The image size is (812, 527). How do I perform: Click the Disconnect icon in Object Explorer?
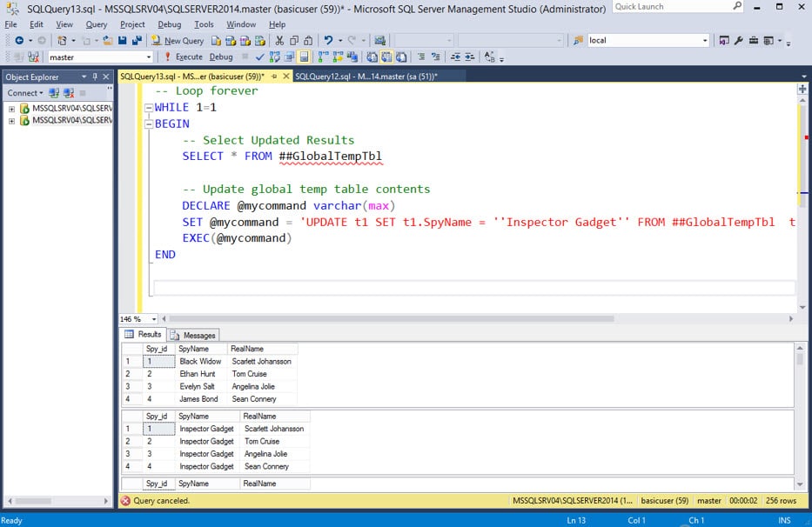click(x=69, y=93)
